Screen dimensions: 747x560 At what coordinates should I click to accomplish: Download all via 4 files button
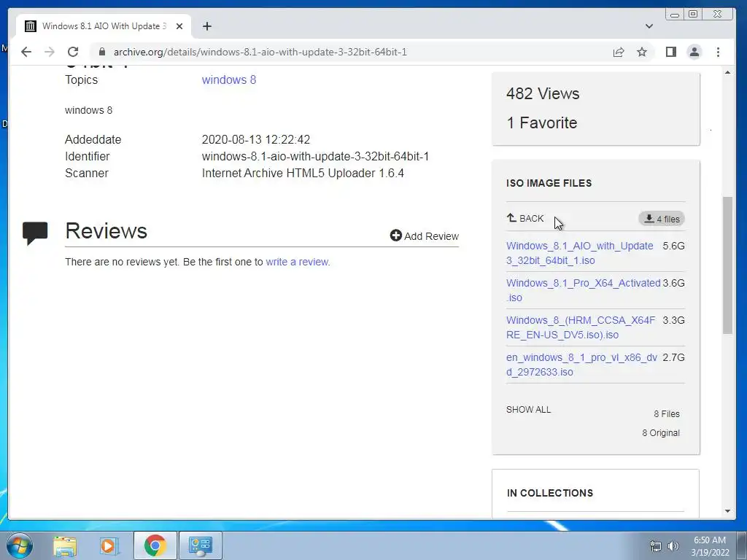pos(661,219)
